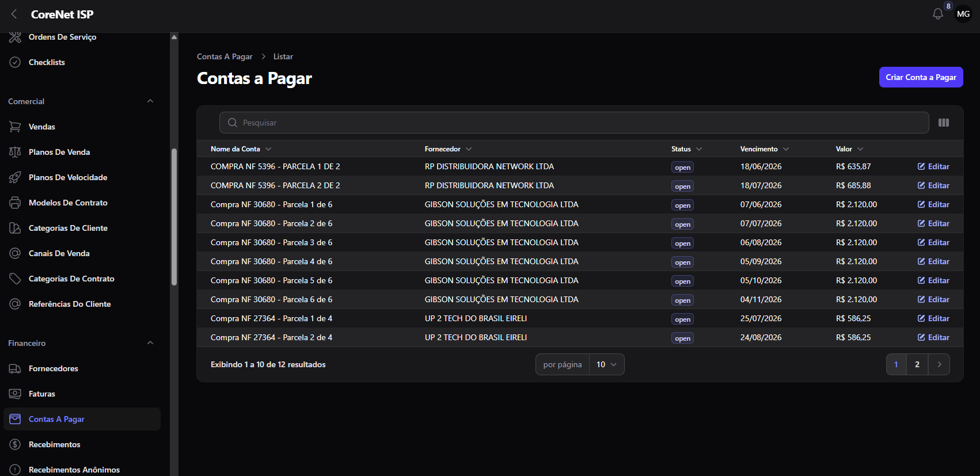Click Editar for Parcela 5 de 6 row
The width and height of the screenshot is (980, 476).
tap(933, 280)
